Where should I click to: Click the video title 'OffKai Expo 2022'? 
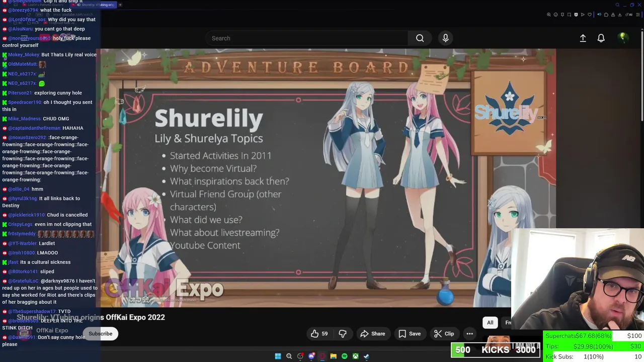[x=135, y=317]
